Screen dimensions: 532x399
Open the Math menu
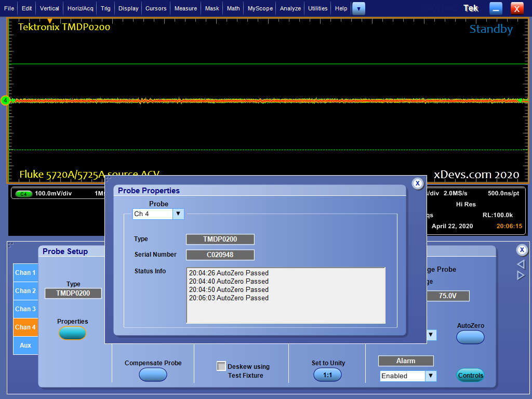pyautogui.click(x=233, y=8)
